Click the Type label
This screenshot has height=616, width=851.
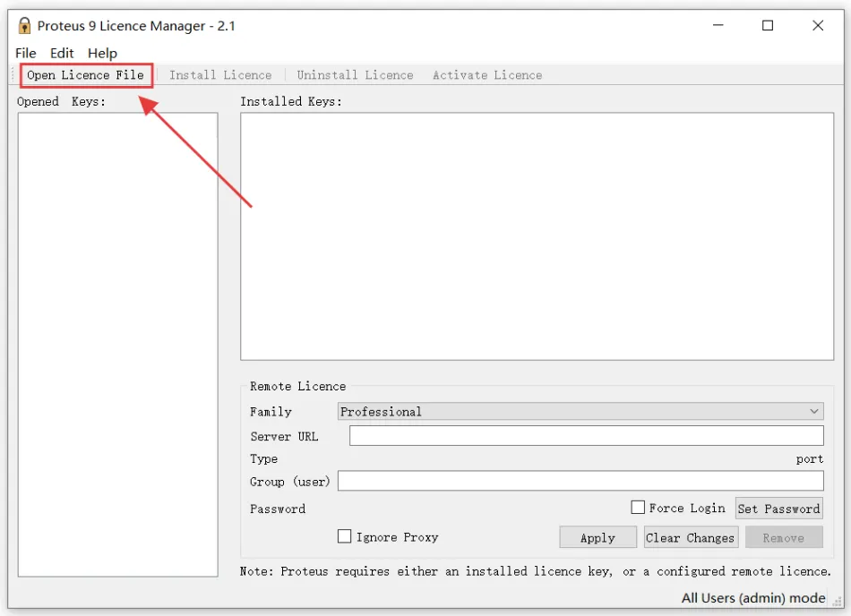coord(263,458)
